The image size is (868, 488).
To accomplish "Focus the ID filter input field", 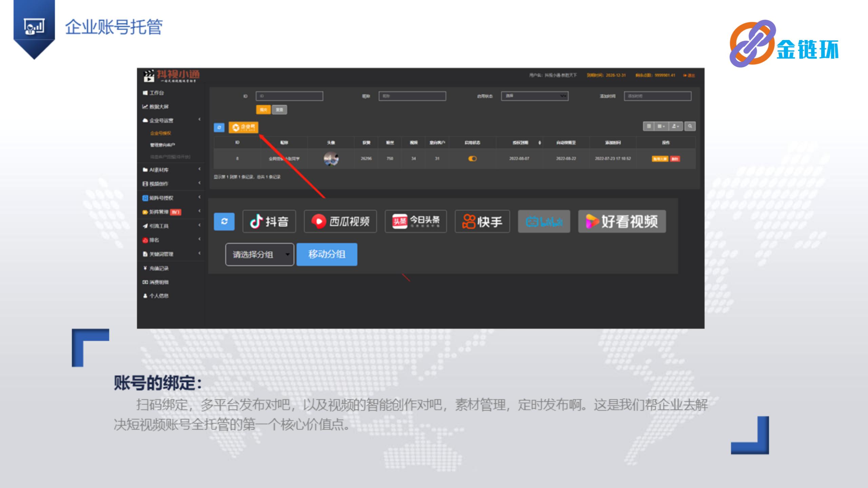I will [289, 96].
